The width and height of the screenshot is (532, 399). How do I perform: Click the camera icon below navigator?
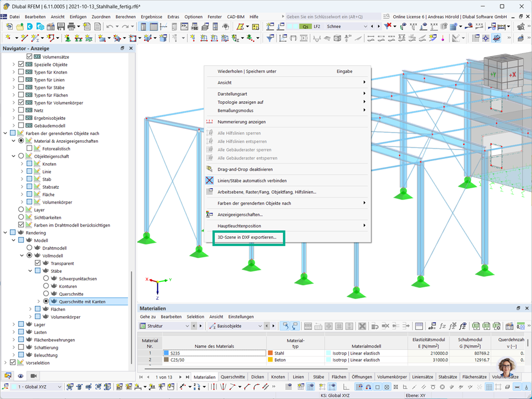click(34, 375)
